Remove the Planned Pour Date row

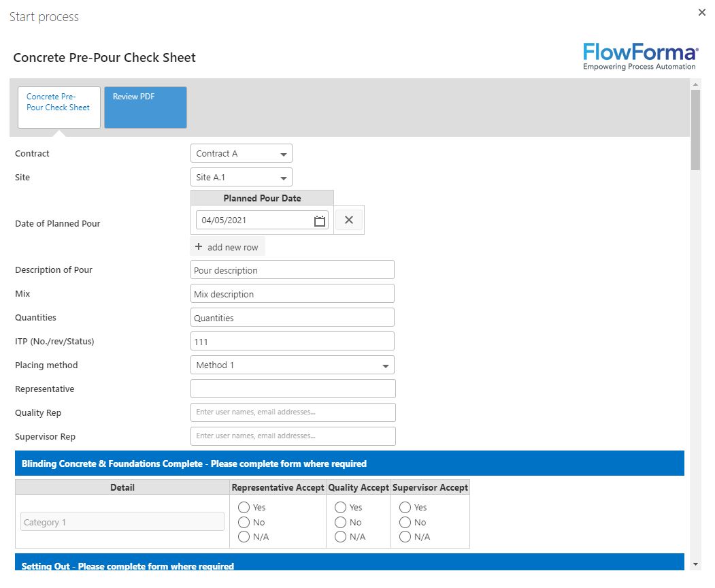tap(349, 220)
